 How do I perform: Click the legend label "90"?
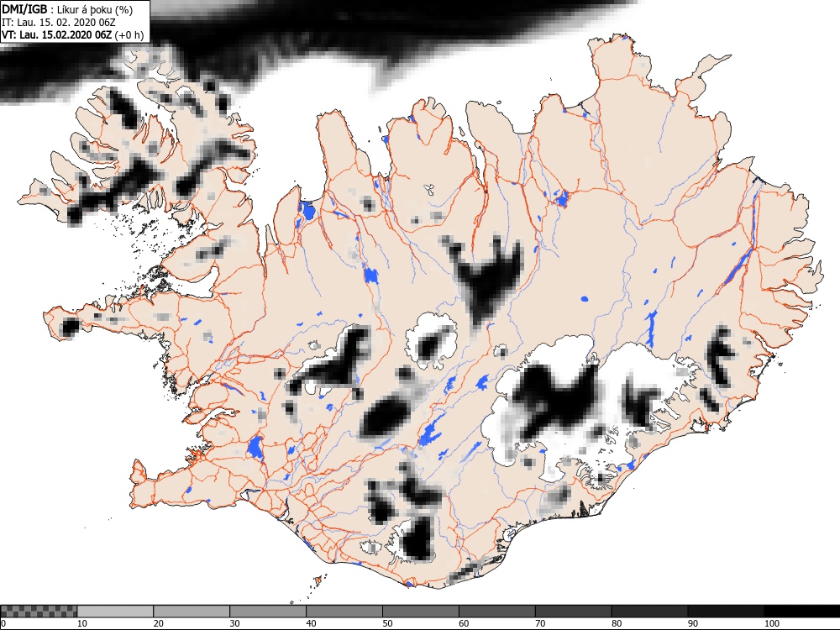693,623
